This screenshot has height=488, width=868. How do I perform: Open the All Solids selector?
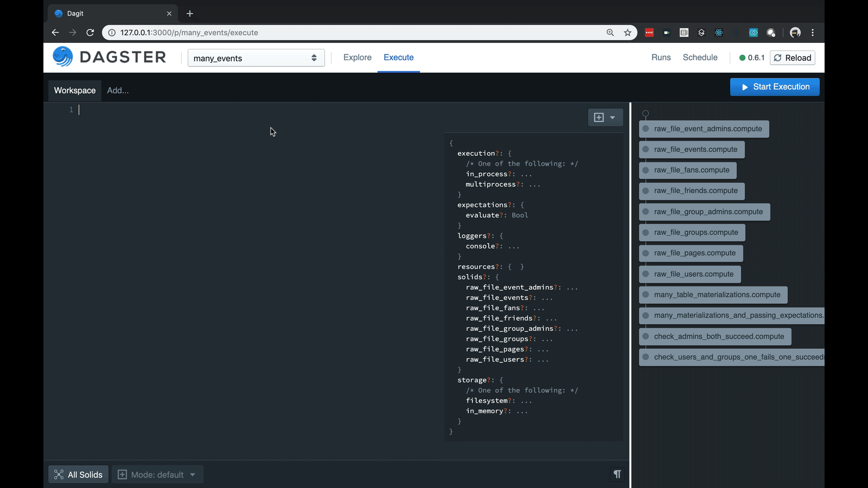pyautogui.click(x=78, y=474)
